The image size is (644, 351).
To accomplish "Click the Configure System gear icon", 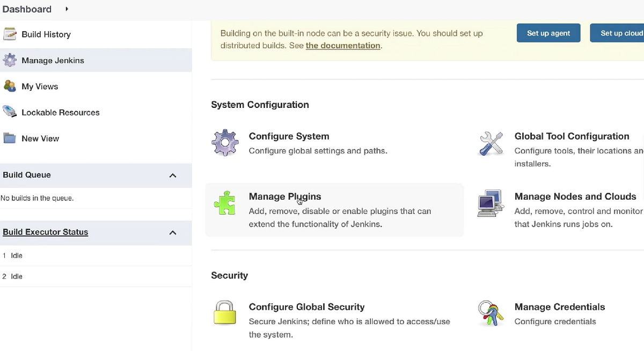I will click(225, 142).
